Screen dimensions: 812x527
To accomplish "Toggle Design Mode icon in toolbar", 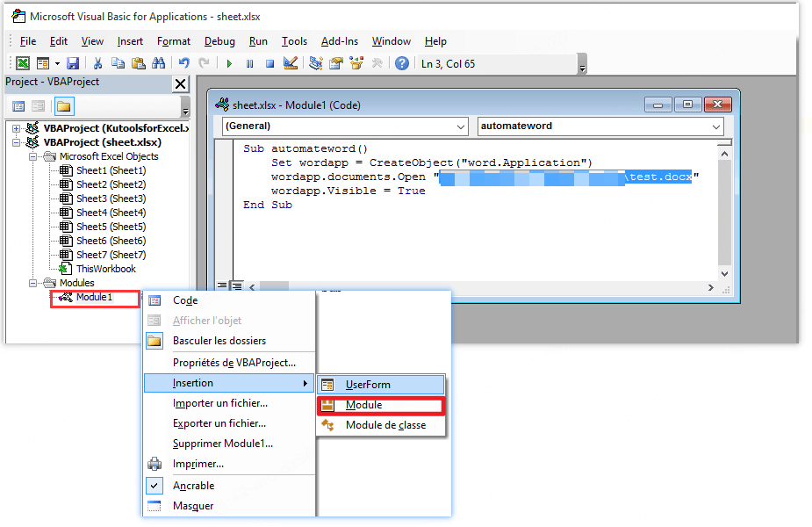I will pos(291,63).
